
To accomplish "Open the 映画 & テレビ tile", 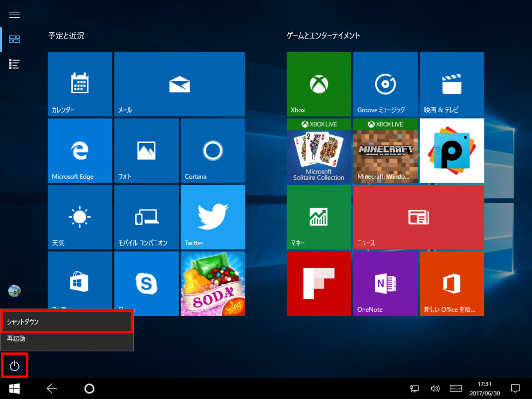I will (452, 84).
